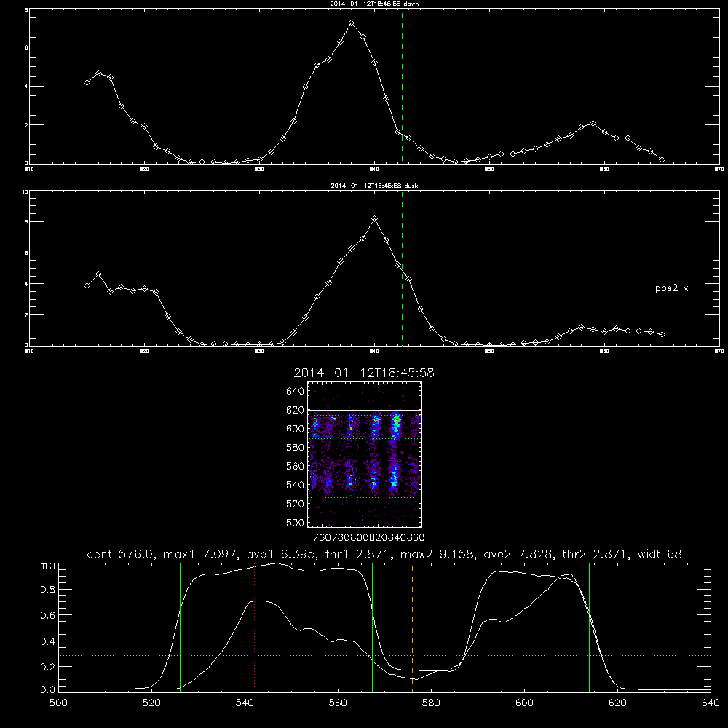Click y-axis label '0.8' of bottom plot
The image size is (728, 728).
click(48, 590)
